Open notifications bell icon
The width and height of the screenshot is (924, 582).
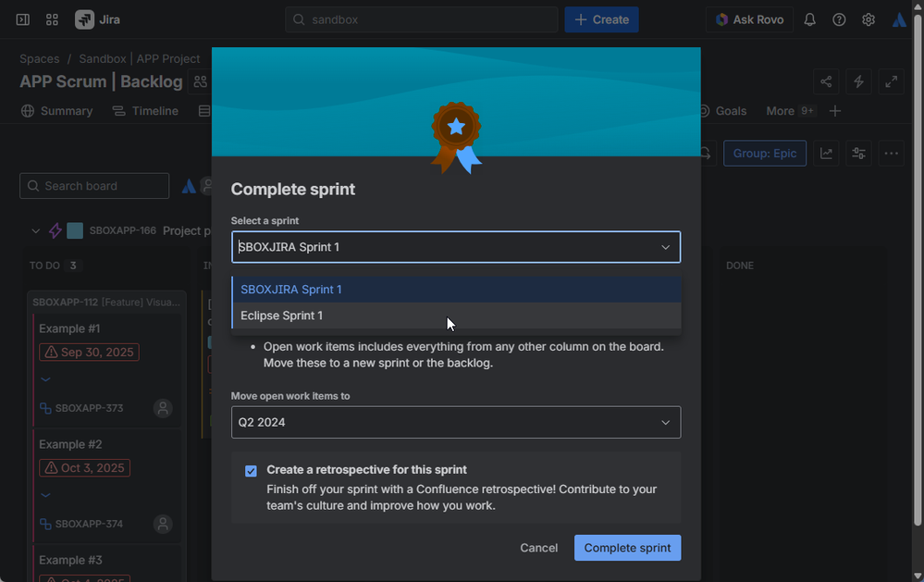[809, 19]
